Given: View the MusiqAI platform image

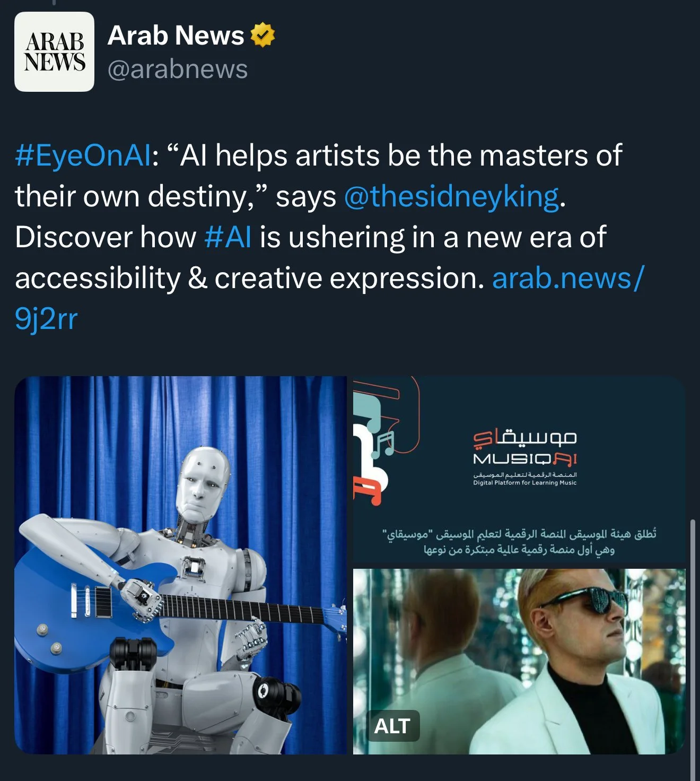Looking at the screenshot, I should (x=519, y=470).
